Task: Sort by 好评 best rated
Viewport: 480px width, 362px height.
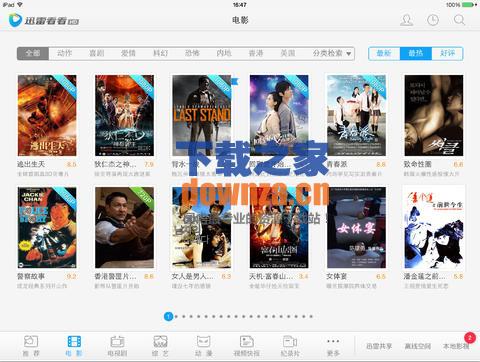Action: click(447, 53)
